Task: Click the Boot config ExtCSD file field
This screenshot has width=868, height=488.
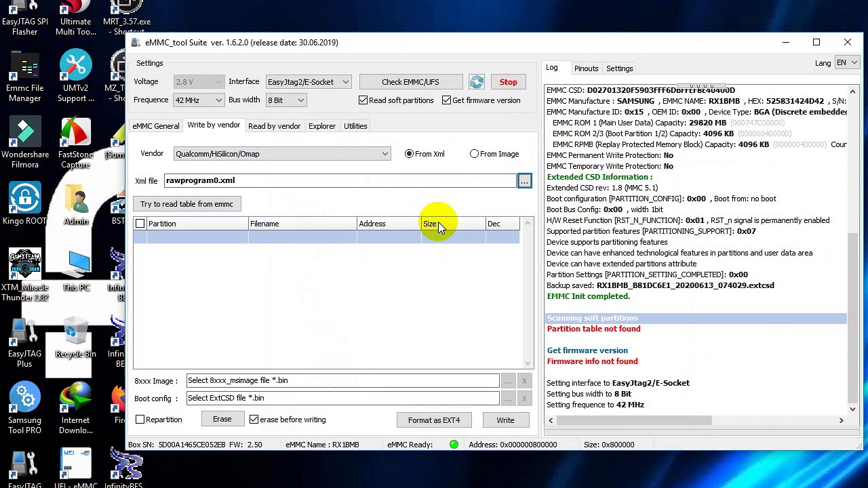Action: click(342, 398)
